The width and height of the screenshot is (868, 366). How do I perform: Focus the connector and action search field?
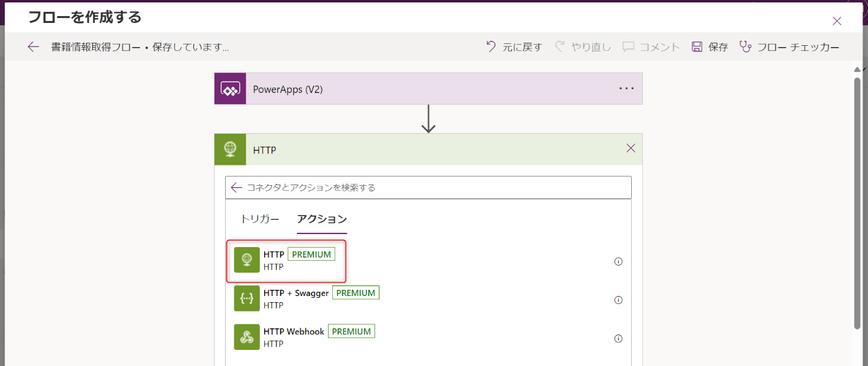tap(428, 188)
